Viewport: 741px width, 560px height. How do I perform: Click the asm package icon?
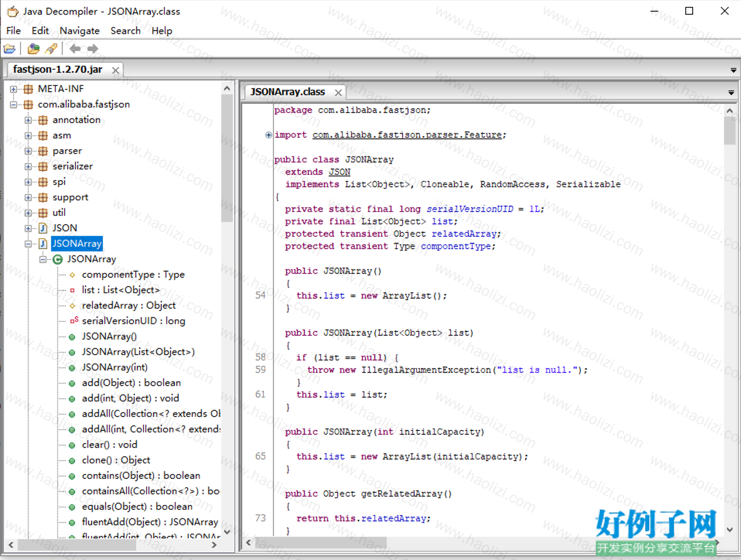click(43, 135)
